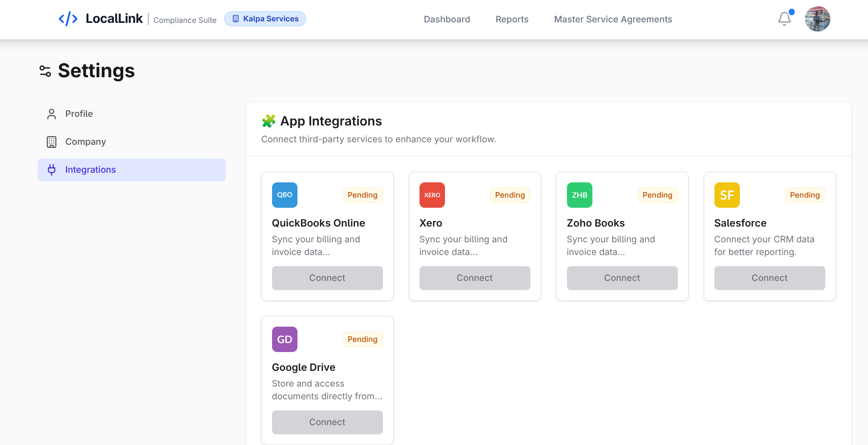Open the user profile avatar
Image resolution: width=868 pixels, height=445 pixels.
[x=817, y=19]
